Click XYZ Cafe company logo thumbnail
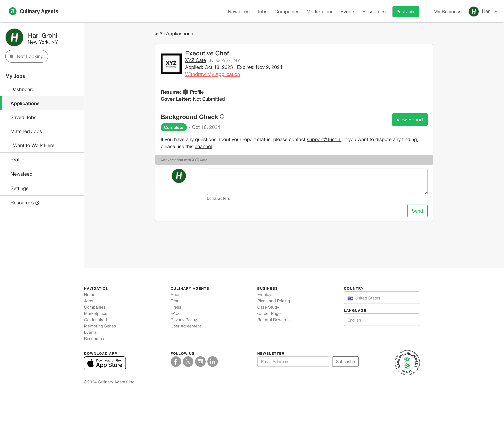This screenshot has height=428, width=504. [x=171, y=64]
